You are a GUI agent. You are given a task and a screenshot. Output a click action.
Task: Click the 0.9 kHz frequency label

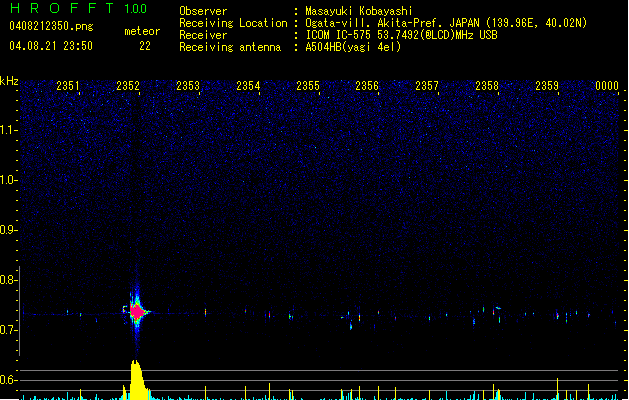pos(9,230)
